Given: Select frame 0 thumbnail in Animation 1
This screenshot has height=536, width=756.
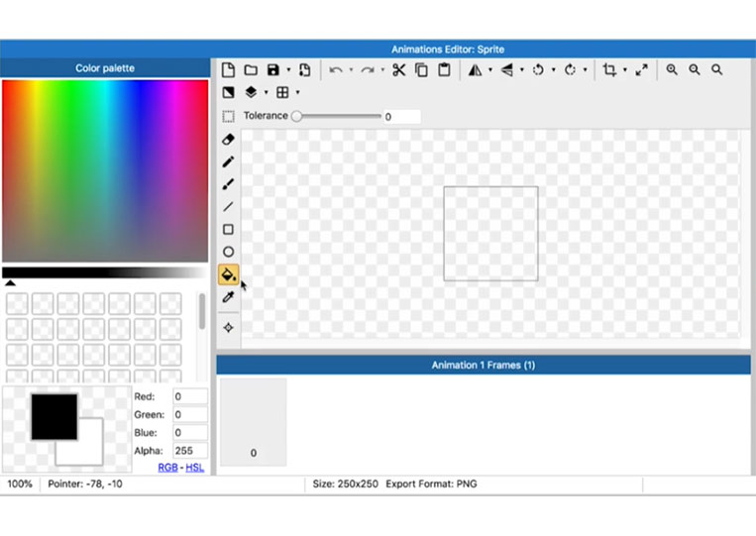Looking at the screenshot, I should 253,422.
